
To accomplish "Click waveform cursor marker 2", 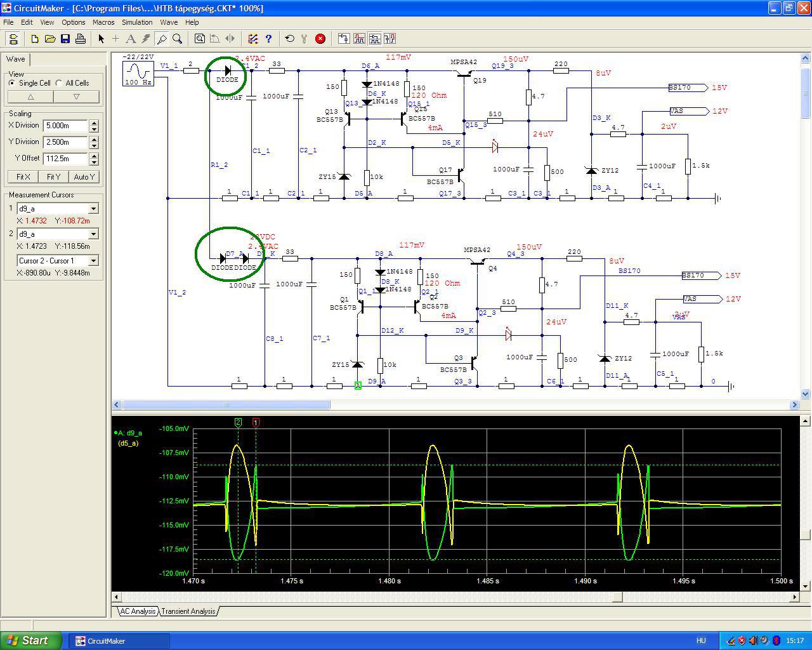I will [x=239, y=422].
